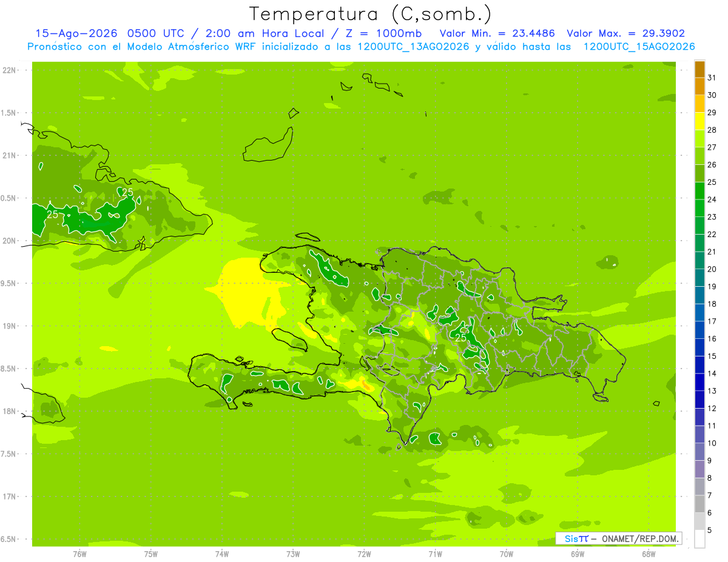
Task: Click the longitude axis label "70W"
Action: click(x=507, y=554)
